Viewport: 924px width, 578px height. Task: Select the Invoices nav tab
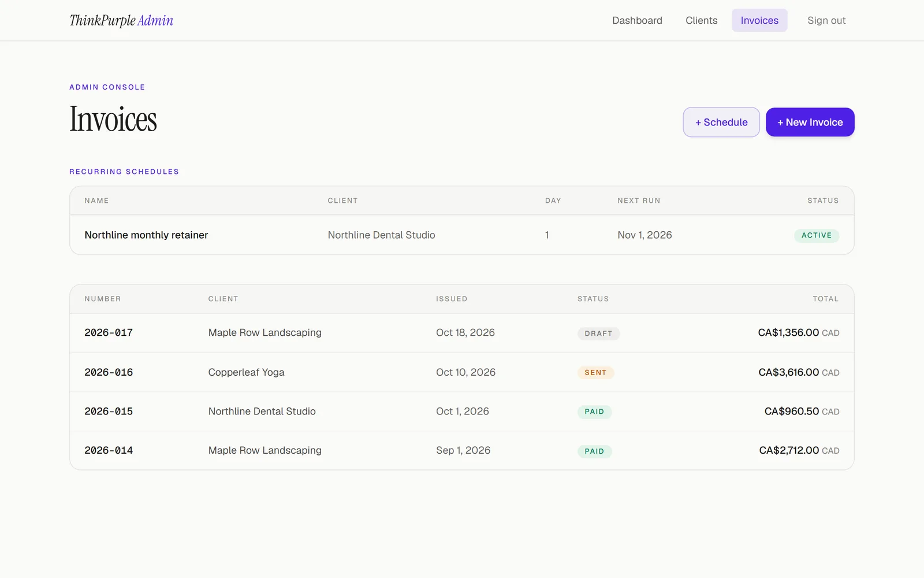click(x=759, y=20)
